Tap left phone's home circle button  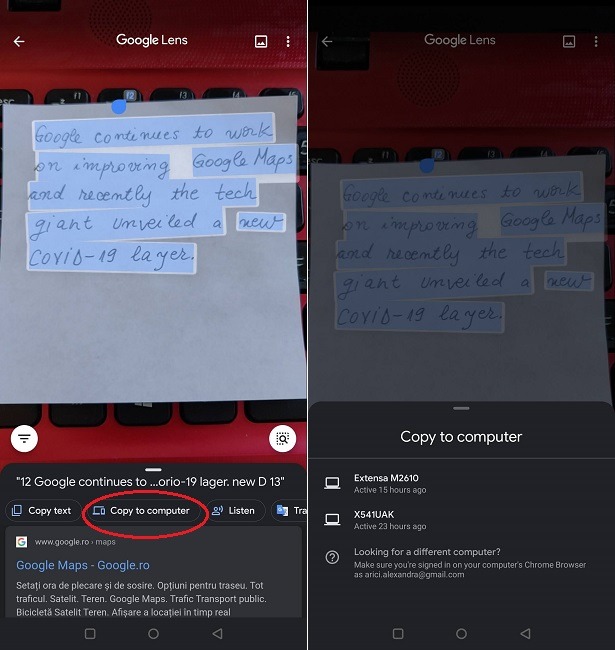click(153, 633)
